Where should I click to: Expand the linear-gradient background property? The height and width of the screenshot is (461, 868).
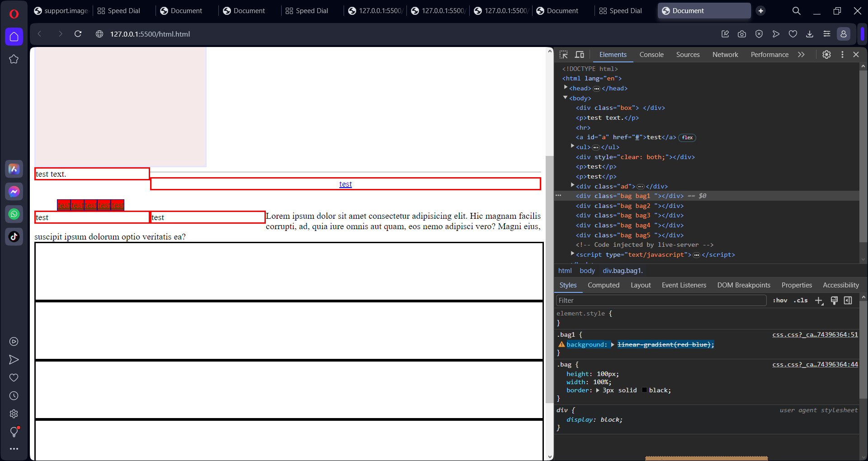click(613, 345)
